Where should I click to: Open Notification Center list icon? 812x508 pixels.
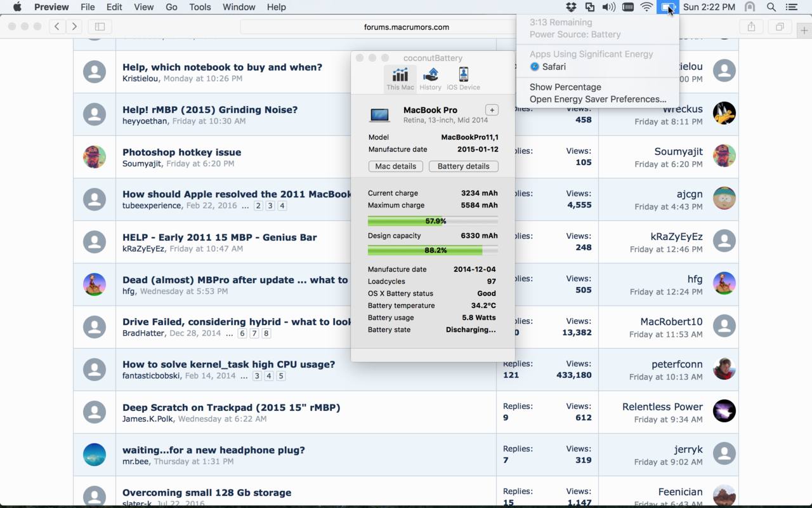[791, 7]
